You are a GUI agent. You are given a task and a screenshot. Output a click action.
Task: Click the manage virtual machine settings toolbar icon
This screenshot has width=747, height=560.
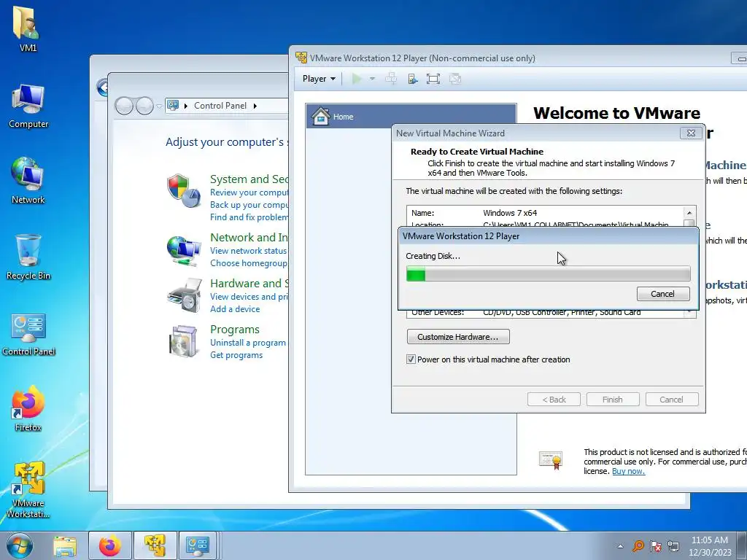coord(413,79)
